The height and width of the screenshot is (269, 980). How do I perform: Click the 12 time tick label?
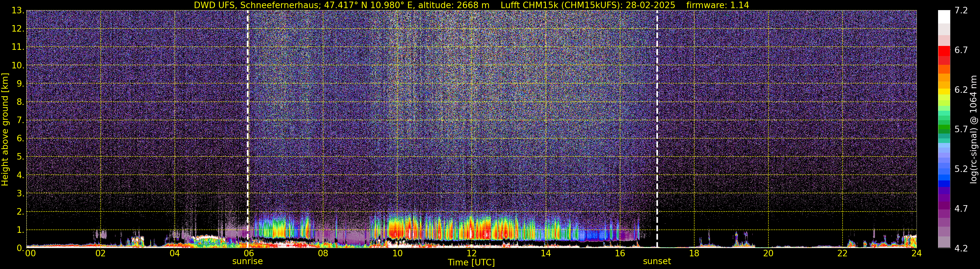point(471,253)
